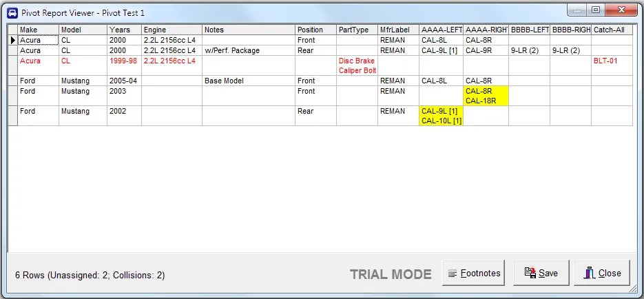Viewport: 644px width, 299px height.
Task: Select first 9-LR (2) cell under BBBB-LEFT
Action: pos(530,50)
